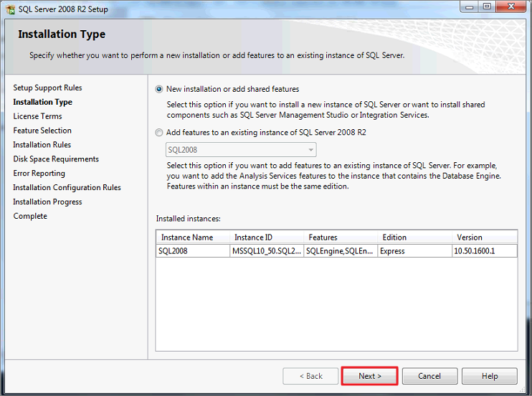Click the Features column header
Screen dimensions: 532x396
(341, 237)
